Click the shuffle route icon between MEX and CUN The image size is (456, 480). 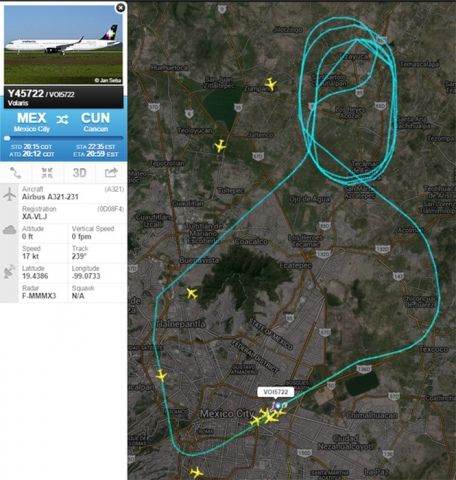point(62,119)
